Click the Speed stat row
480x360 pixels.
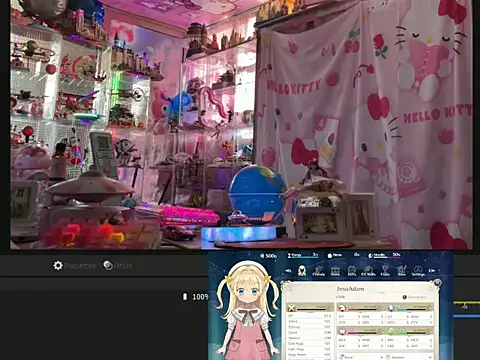pos(310,332)
